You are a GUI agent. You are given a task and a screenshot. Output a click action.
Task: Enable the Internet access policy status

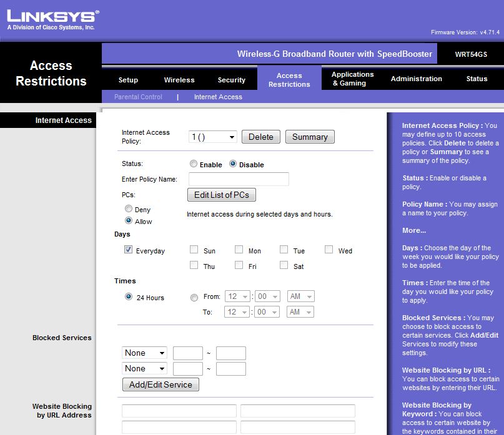194,164
